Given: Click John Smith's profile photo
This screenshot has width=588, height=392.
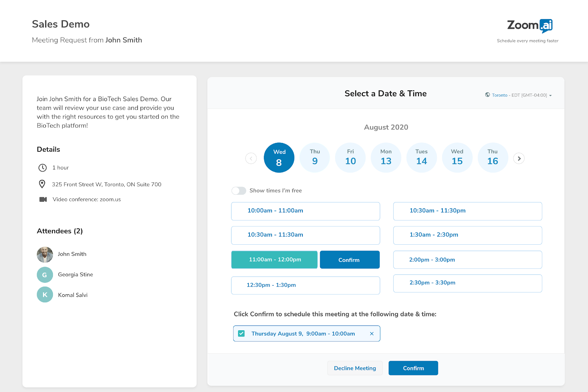Looking at the screenshot, I should coord(45,254).
